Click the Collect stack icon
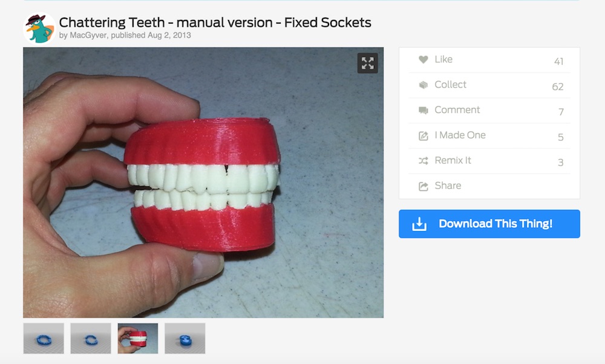This screenshot has height=364, width=605. (423, 85)
